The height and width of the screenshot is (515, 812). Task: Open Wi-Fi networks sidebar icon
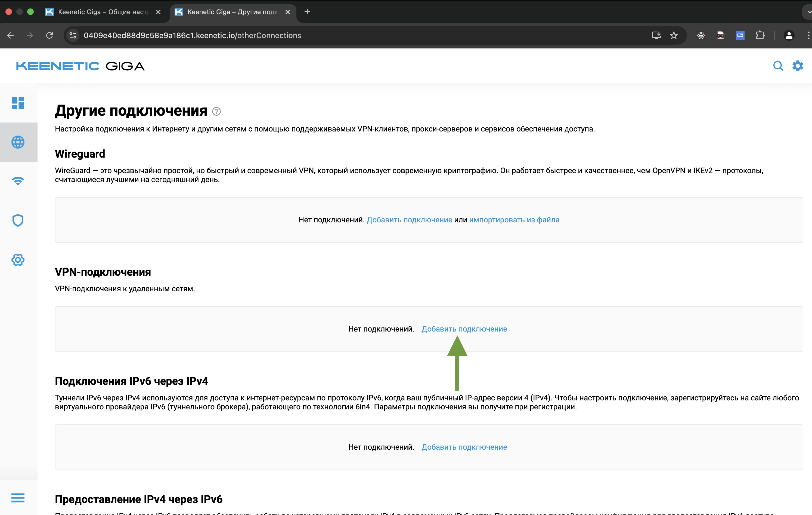pos(18,181)
